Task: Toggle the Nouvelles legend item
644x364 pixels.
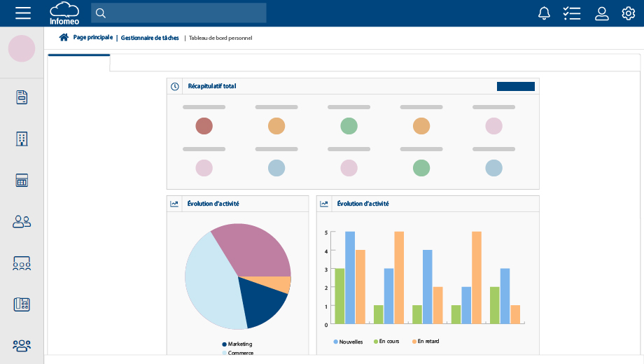Action: tap(348, 342)
